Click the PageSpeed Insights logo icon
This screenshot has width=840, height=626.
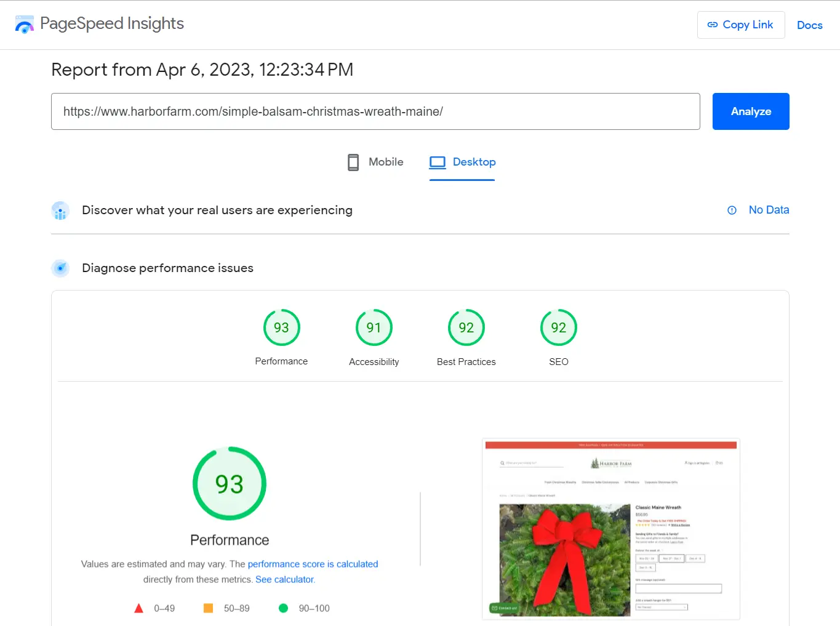(25, 25)
